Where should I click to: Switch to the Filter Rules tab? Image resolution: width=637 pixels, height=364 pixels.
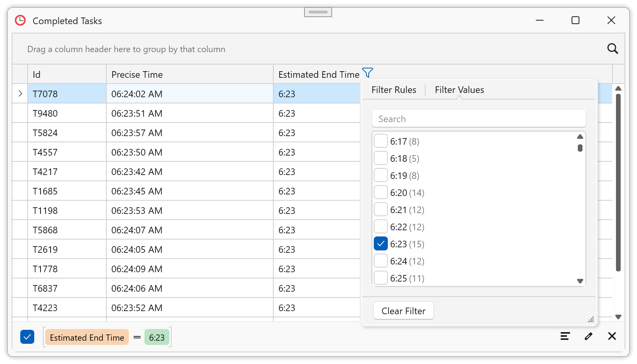click(x=394, y=89)
